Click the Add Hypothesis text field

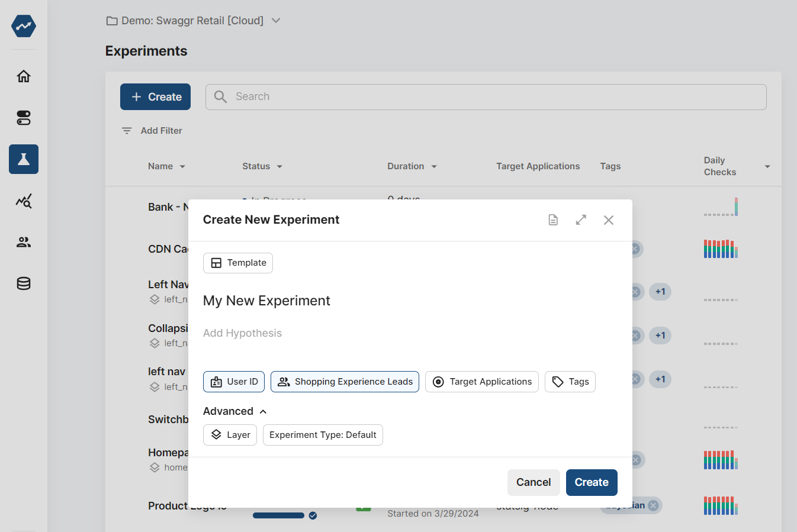coord(242,333)
